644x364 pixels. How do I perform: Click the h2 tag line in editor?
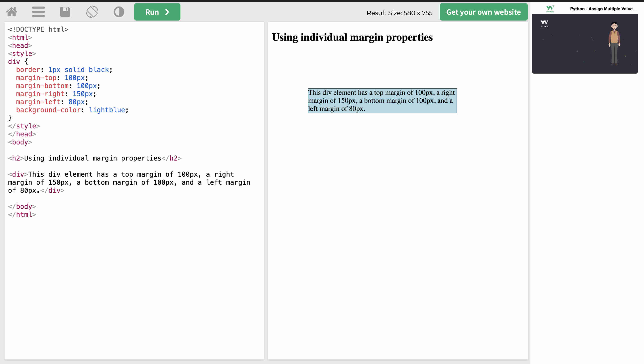pyautogui.click(x=95, y=158)
